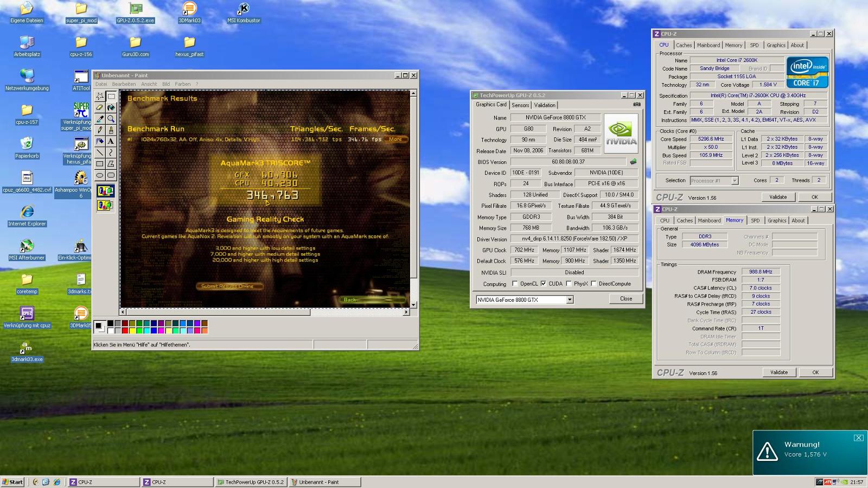
Task: Open the 3DMark03 desktop shortcut
Action: pyautogui.click(x=189, y=13)
